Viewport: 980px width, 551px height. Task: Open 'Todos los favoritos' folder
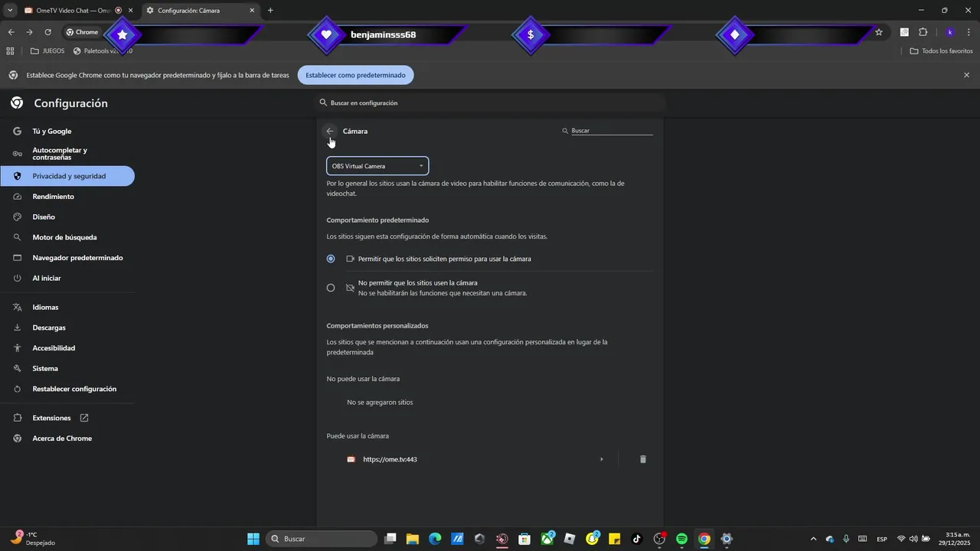click(941, 51)
